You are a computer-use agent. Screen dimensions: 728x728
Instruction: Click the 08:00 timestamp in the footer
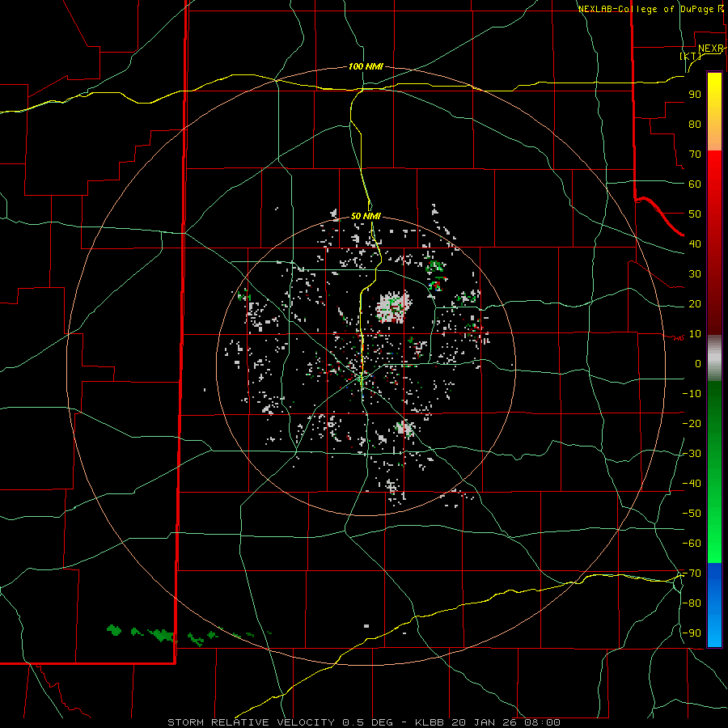point(542,722)
